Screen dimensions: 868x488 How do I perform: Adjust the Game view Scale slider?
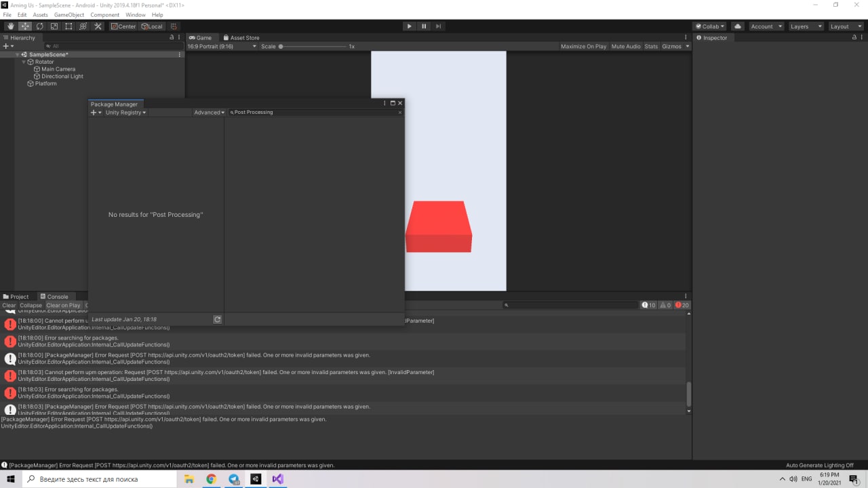pyautogui.click(x=313, y=46)
